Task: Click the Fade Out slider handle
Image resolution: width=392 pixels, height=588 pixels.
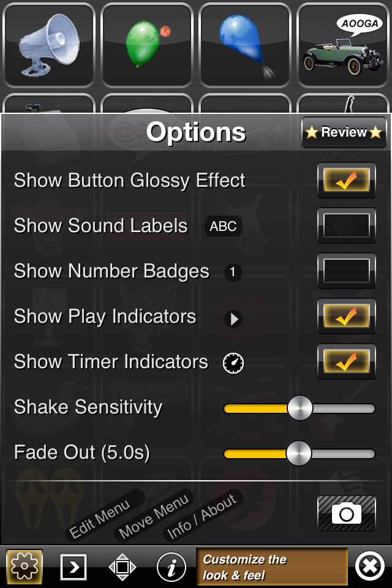Action: 299,453
